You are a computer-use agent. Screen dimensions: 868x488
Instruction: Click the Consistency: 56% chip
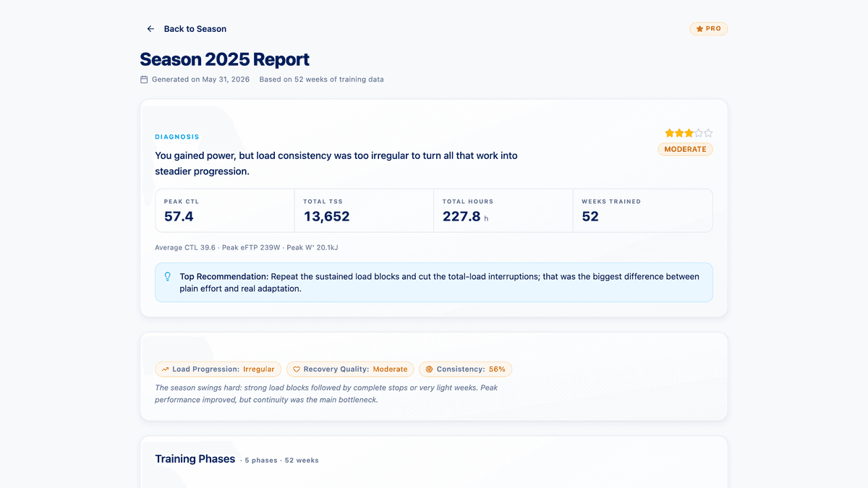click(466, 369)
